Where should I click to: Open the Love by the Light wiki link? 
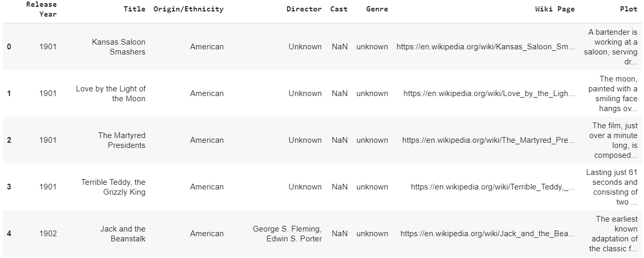coord(489,93)
